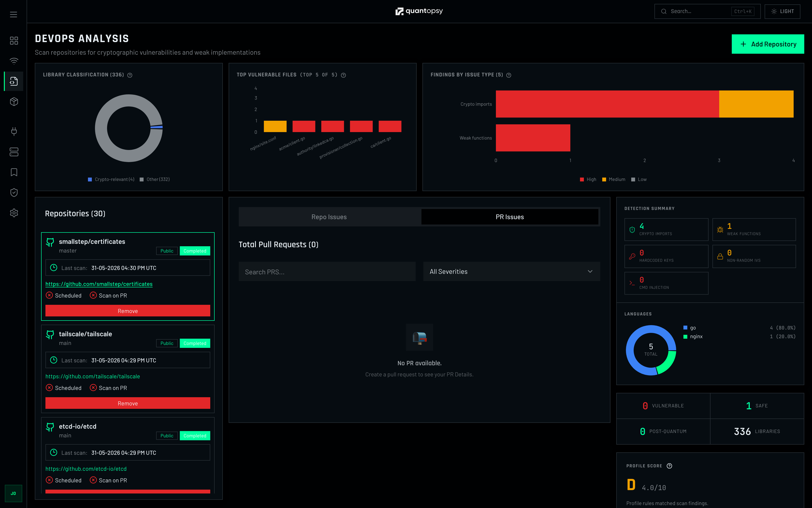Click the Medium severity legend swatch
This screenshot has height=508, width=812.
point(604,179)
